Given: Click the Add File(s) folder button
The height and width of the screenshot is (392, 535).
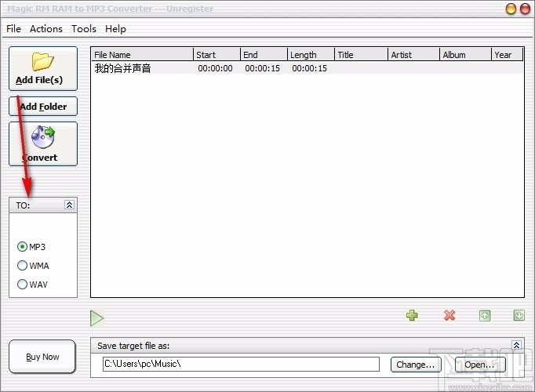Looking at the screenshot, I should (x=43, y=68).
